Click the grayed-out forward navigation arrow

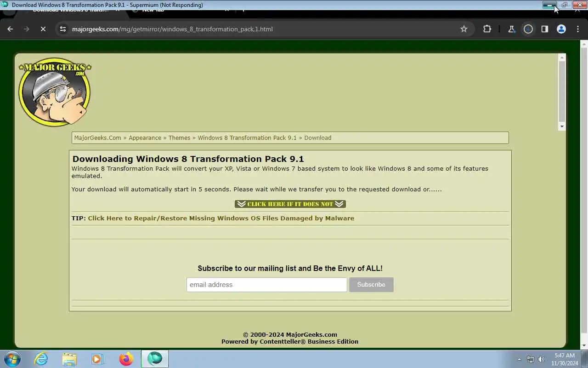(27, 29)
